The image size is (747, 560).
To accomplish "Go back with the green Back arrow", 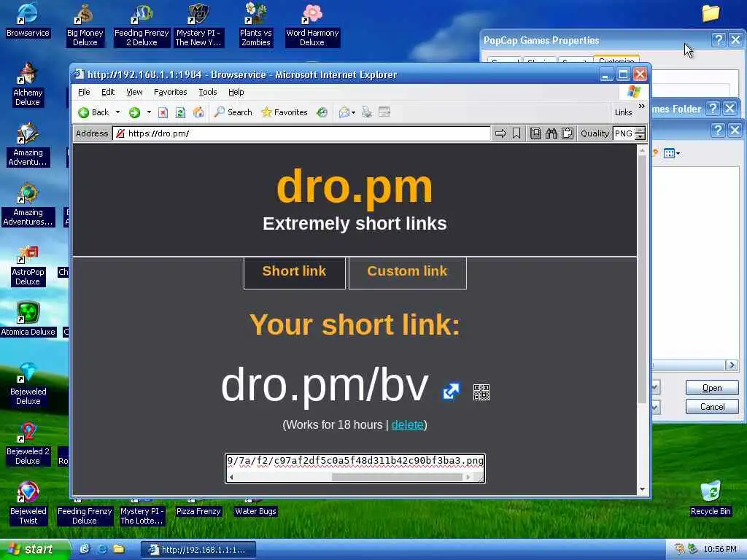I will 94,112.
